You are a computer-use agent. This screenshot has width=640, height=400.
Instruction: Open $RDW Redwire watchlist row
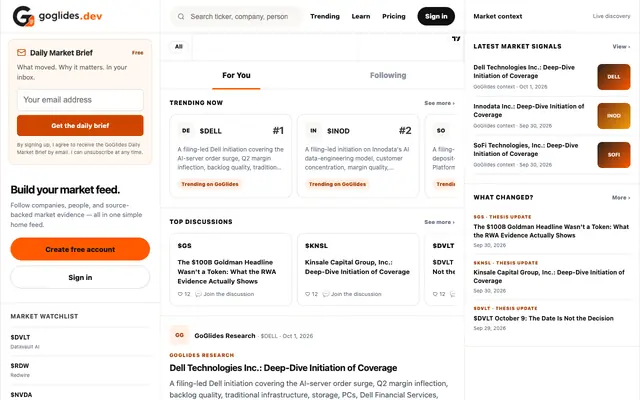tap(80, 370)
